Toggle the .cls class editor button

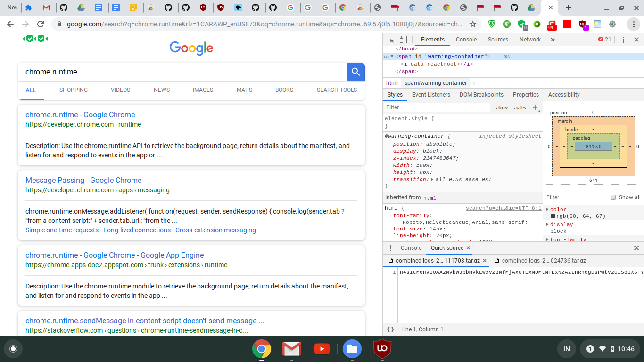520,107
